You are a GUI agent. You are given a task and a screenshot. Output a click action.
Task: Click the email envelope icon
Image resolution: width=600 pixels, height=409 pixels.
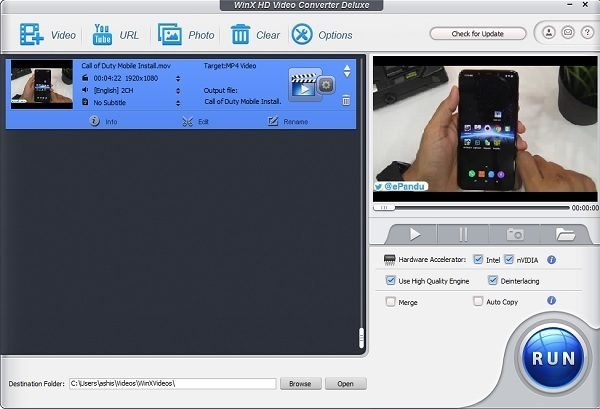pyautogui.click(x=568, y=33)
